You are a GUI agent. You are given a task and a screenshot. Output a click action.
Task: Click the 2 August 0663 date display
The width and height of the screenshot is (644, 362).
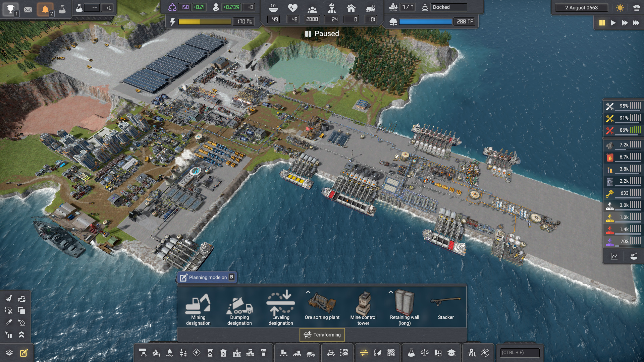(x=581, y=8)
